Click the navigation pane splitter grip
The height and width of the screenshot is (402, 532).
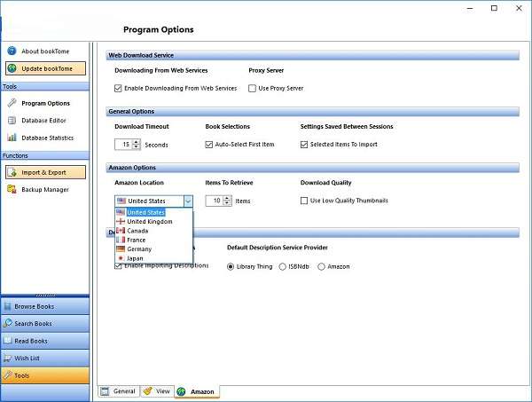point(45,296)
